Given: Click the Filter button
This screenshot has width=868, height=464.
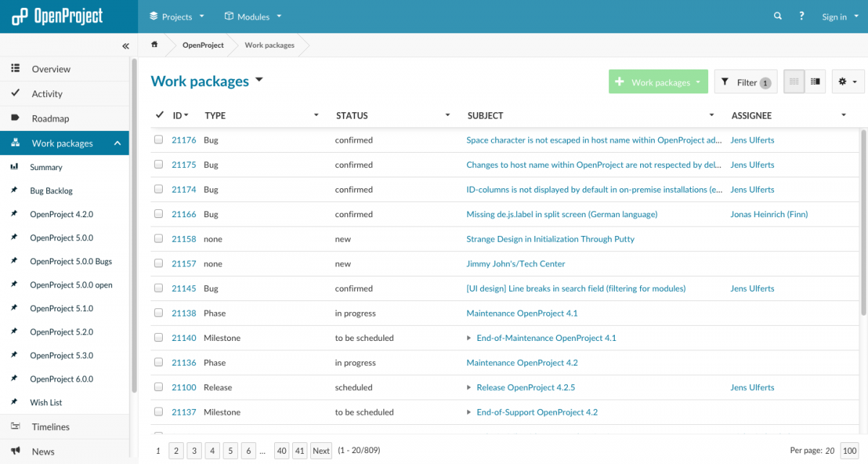Looking at the screenshot, I should coord(745,83).
